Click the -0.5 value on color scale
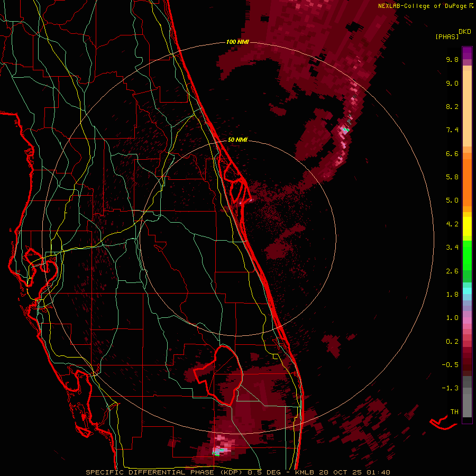 coord(450,365)
